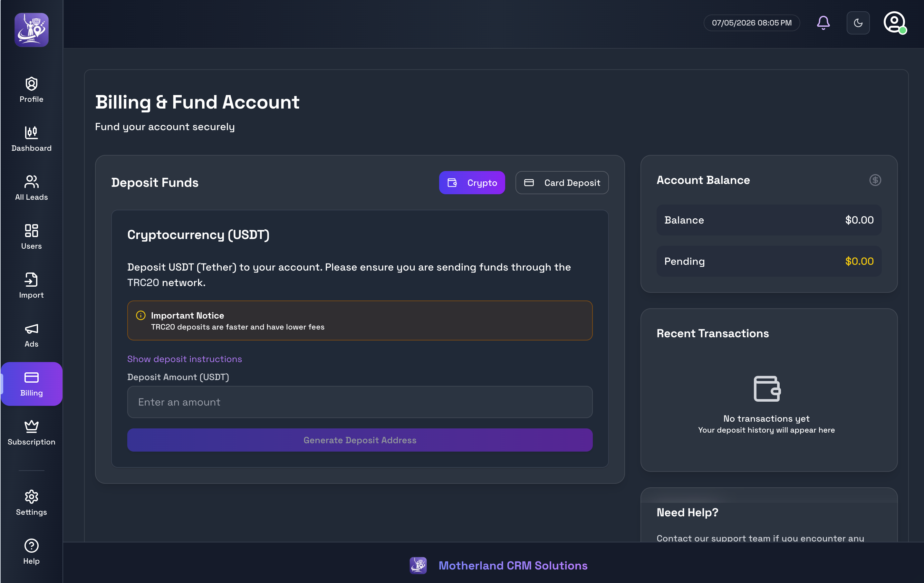
Task: Go to the Dashboard page
Action: 32,139
